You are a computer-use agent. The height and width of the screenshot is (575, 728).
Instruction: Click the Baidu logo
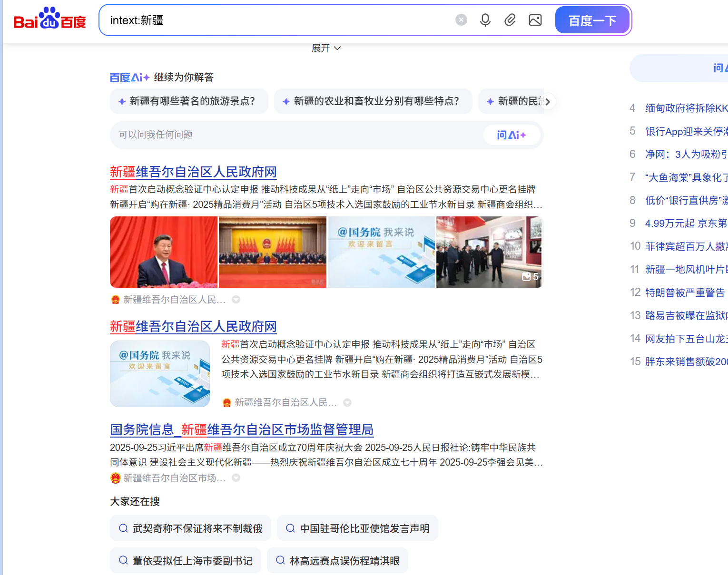[x=49, y=19]
